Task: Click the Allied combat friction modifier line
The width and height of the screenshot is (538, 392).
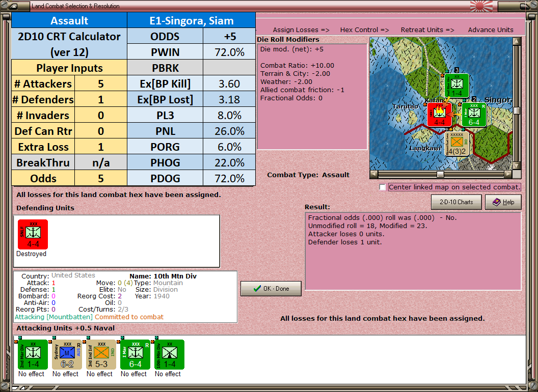Action: 302,90
